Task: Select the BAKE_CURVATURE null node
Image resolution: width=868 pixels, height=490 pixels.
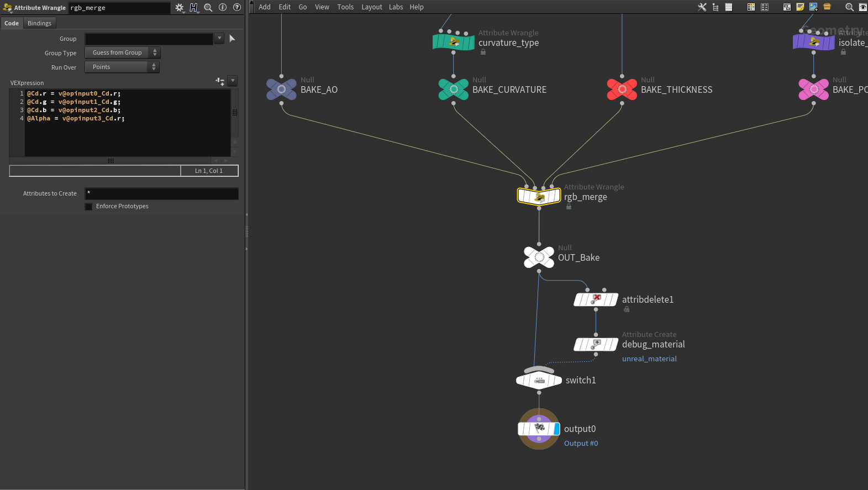Action: tap(454, 89)
